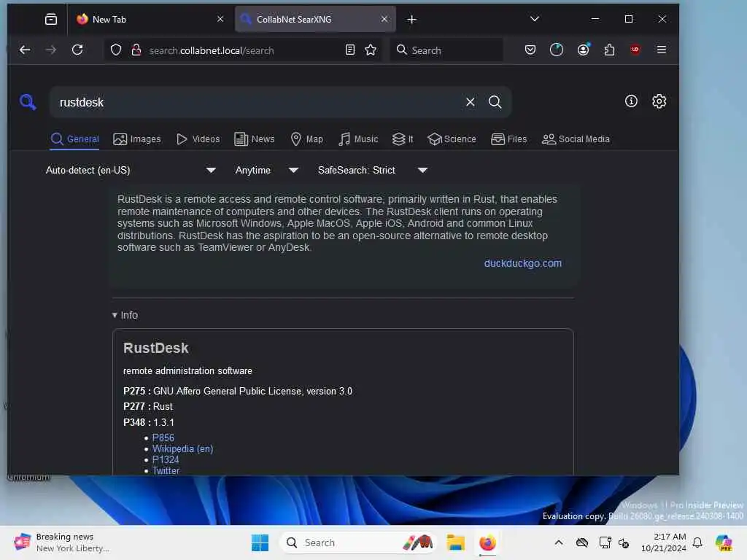Click the rustdesk search input field
747x560 pixels.
coord(258,102)
